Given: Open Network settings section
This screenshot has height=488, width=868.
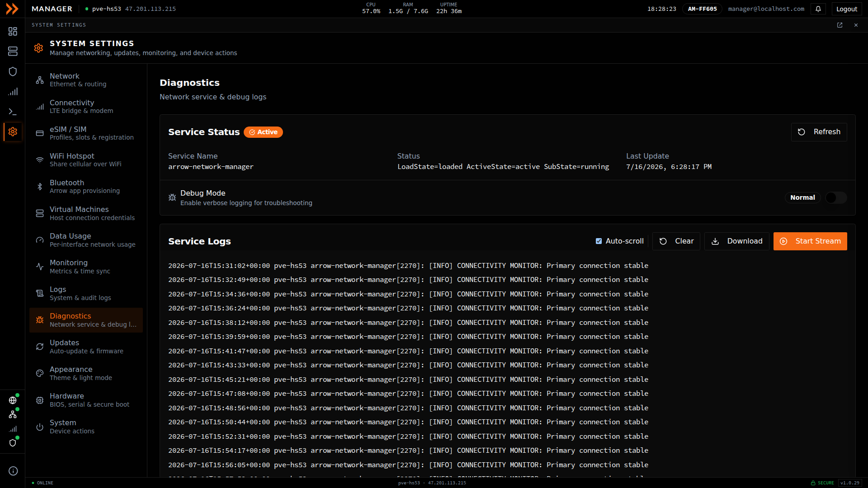Looking at the screenshot, I should click(x=86, y=80).
